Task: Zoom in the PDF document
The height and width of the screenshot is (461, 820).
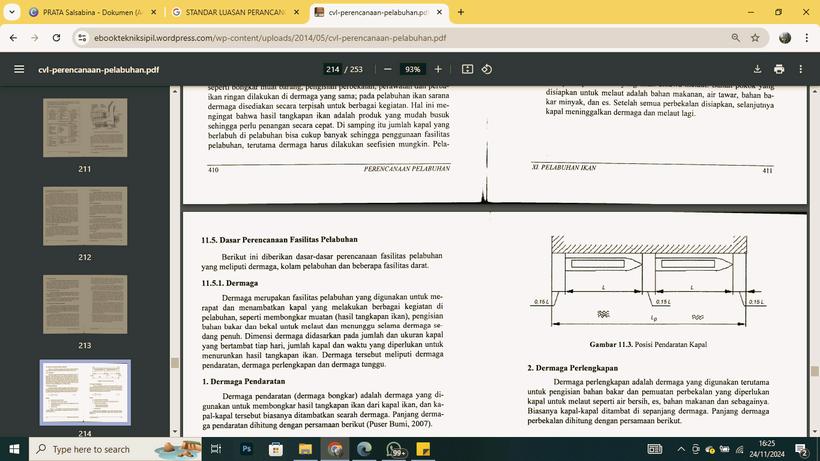Action: click(x=438, y=69)
